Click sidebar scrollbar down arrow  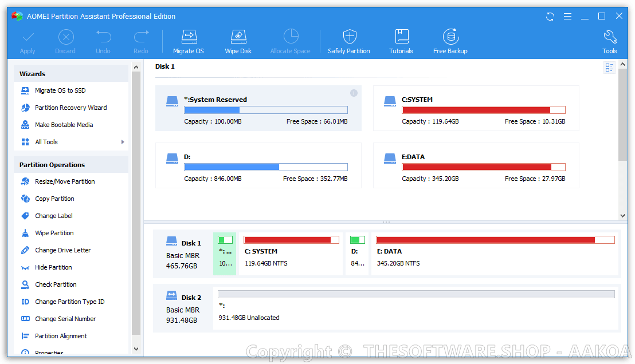136,349
